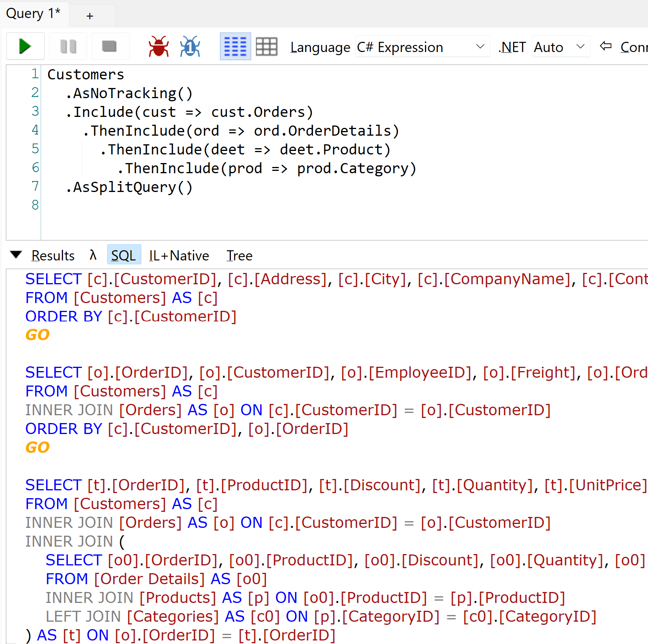Click ORDER BY [c].[CustomerID], [o].[OrderID] line
Viewport: 648px width, 644px height.
click(x=187, y=429)
